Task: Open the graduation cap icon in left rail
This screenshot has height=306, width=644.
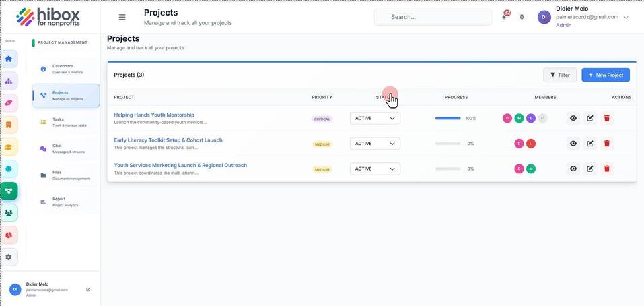Action: [x=9, y=147]
